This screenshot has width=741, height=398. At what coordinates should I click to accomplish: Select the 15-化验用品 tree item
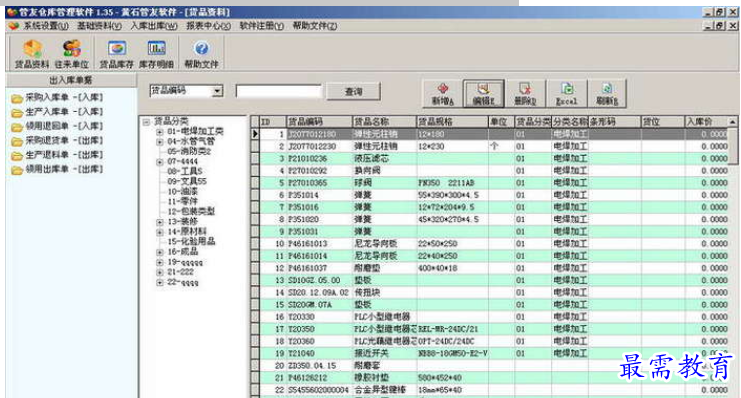[x=191, y=242]
